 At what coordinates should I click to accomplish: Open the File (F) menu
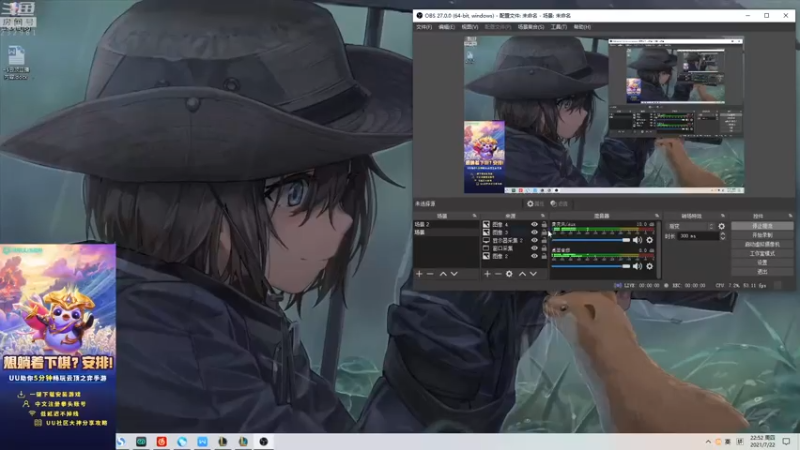[x=424, y=27]
